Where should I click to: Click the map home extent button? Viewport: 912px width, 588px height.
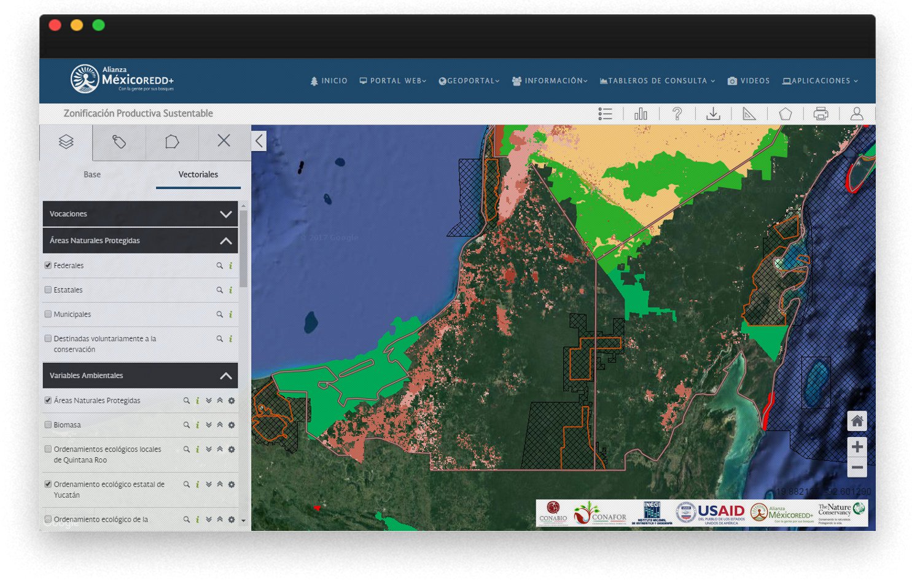pos(857,421)
